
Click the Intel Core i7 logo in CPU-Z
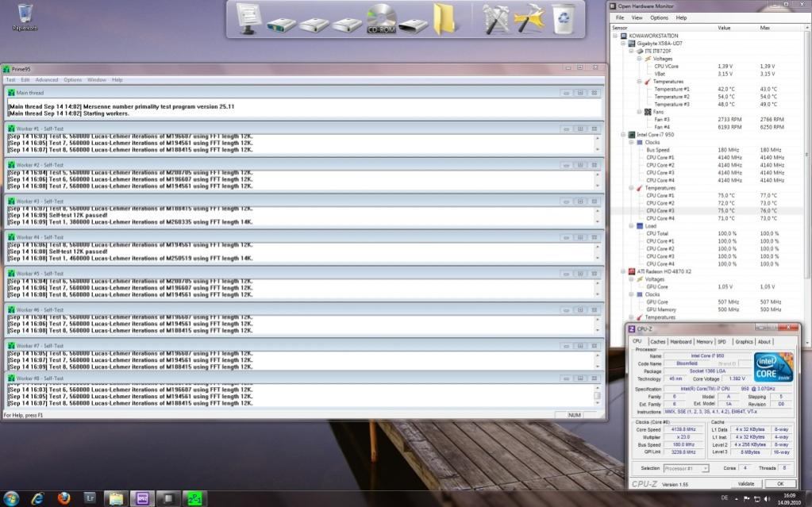[774, 367]
